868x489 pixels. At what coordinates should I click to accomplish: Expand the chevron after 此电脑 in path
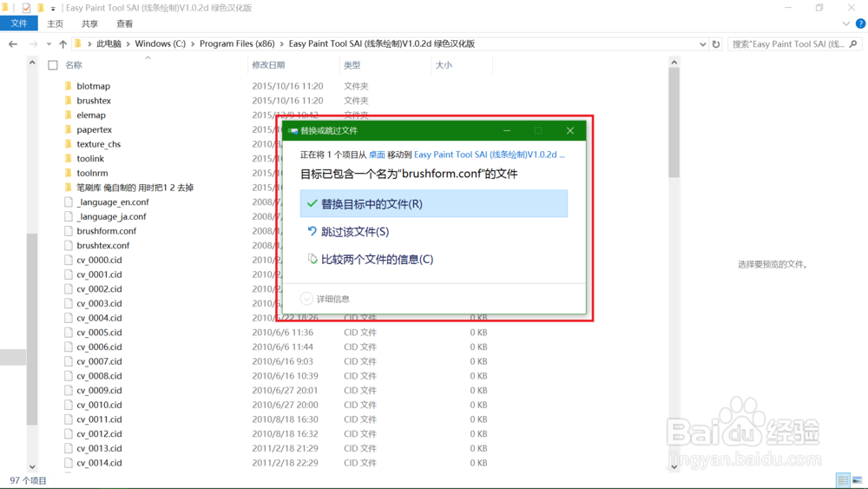point(128,43)
